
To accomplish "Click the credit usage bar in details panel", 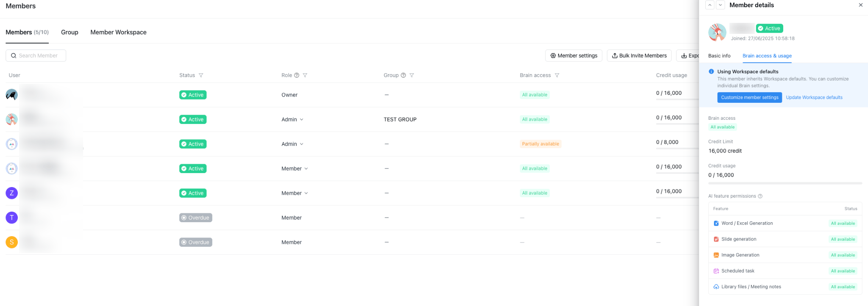I will point(785,183).
